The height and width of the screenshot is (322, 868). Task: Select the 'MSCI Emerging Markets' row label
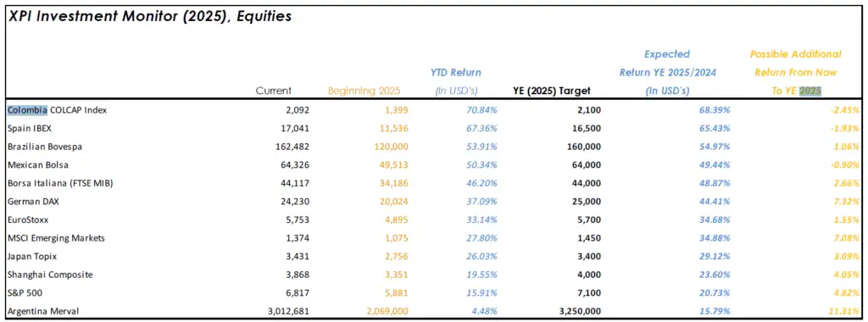pos(56,238)
